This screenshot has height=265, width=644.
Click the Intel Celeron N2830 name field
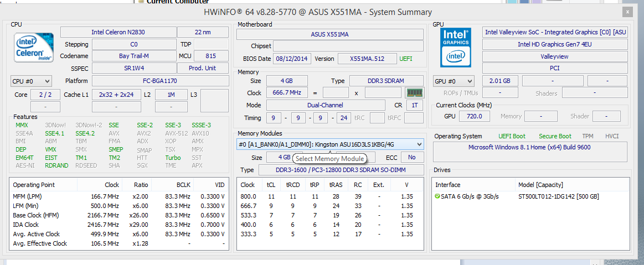(x=118, y=32)
